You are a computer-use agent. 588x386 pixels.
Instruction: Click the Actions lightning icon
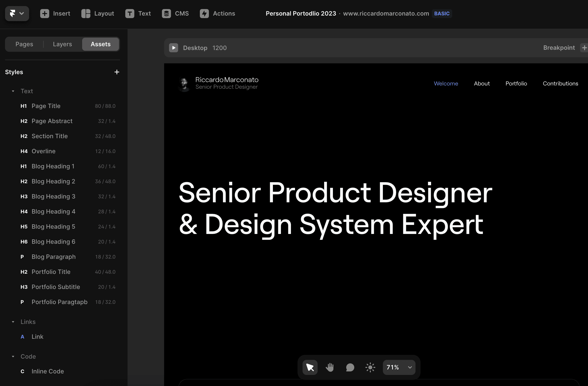pyautogui.click(x=204, y=14)
